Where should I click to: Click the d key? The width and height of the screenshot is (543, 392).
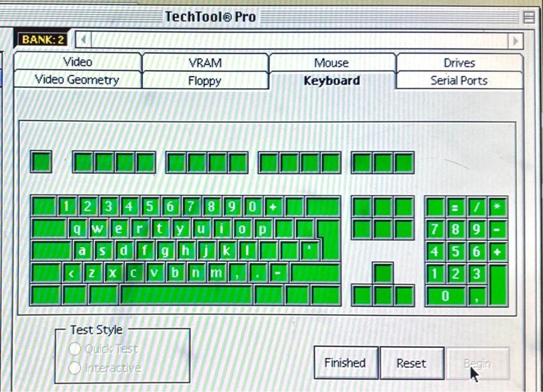point(124,251)
